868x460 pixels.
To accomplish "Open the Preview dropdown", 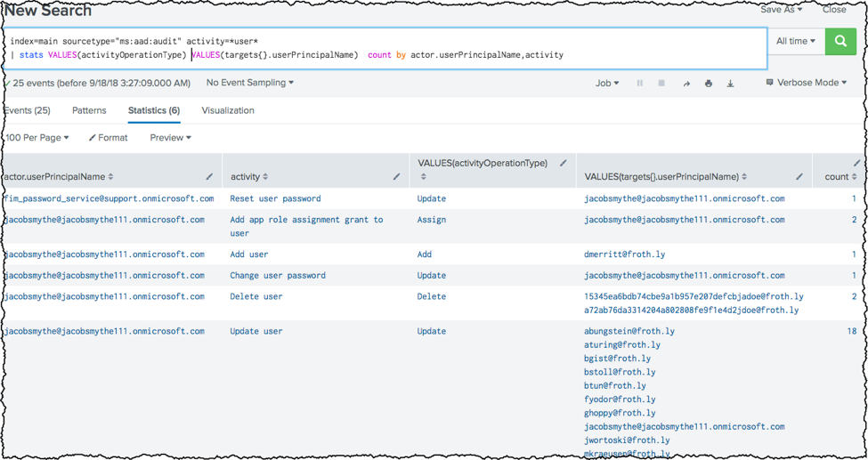I will [x=171, y=138].
